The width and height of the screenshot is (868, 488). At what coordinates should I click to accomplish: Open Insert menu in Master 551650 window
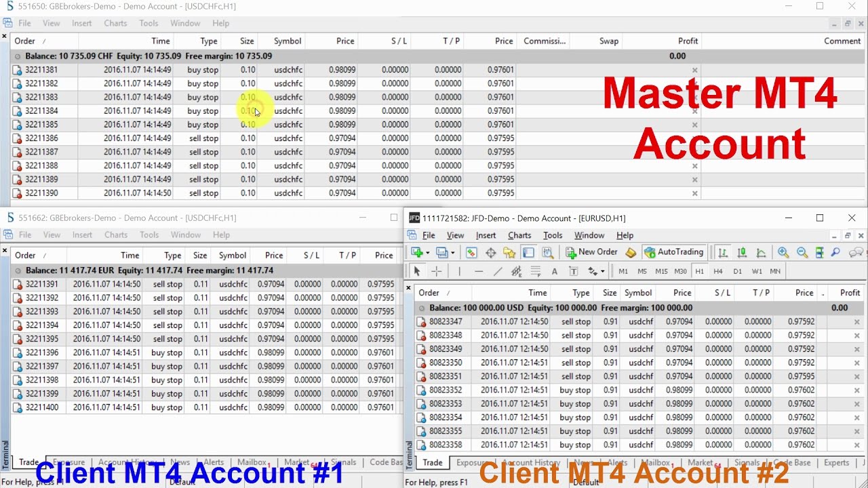[82, 23]
